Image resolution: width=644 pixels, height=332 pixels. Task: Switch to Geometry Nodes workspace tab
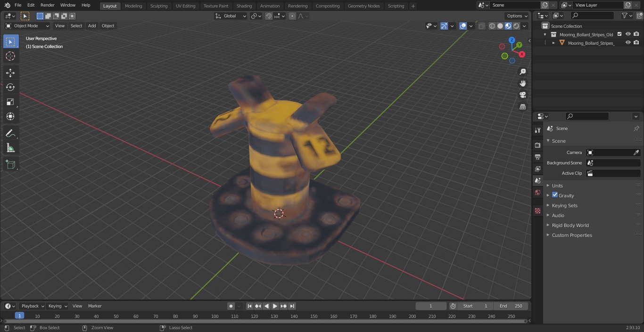tap(363, 6)
